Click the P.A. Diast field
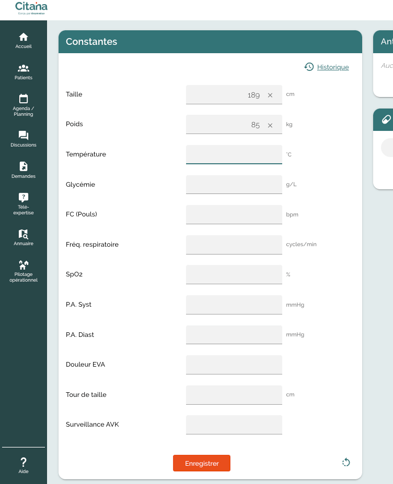393x484 pixels. tap(234, 334)
